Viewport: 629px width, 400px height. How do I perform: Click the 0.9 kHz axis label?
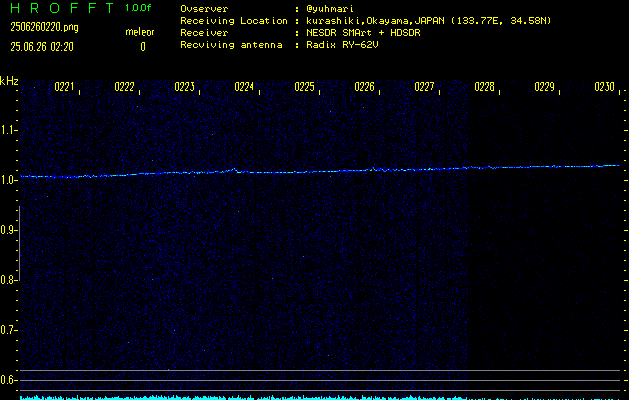click(7, 230)
